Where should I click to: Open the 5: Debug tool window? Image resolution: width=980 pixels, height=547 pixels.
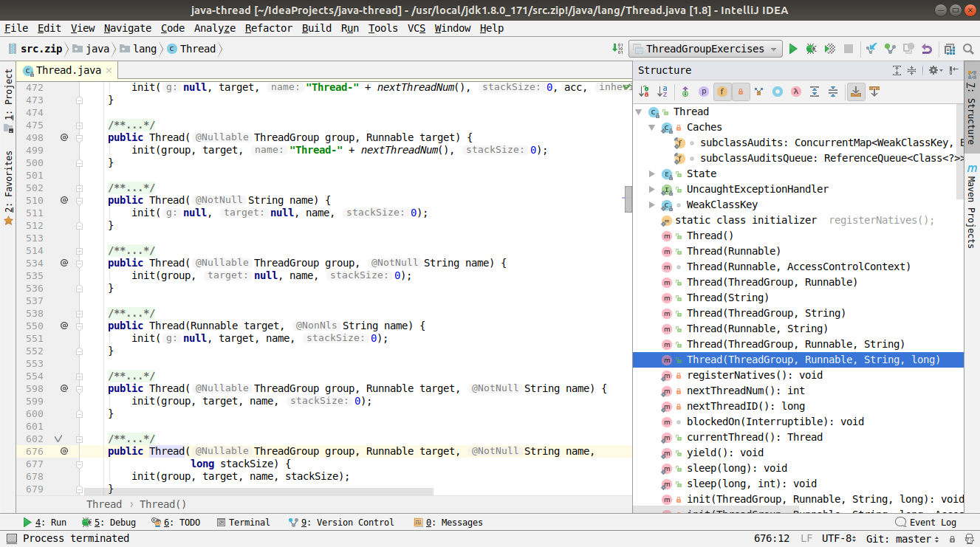(109, 522)
